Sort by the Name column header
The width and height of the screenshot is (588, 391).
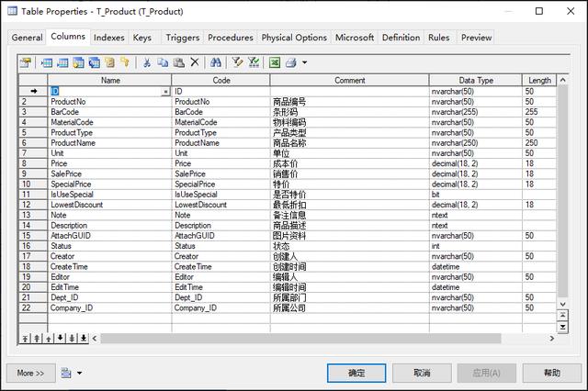pyautogui.click(x=110, y=80)
